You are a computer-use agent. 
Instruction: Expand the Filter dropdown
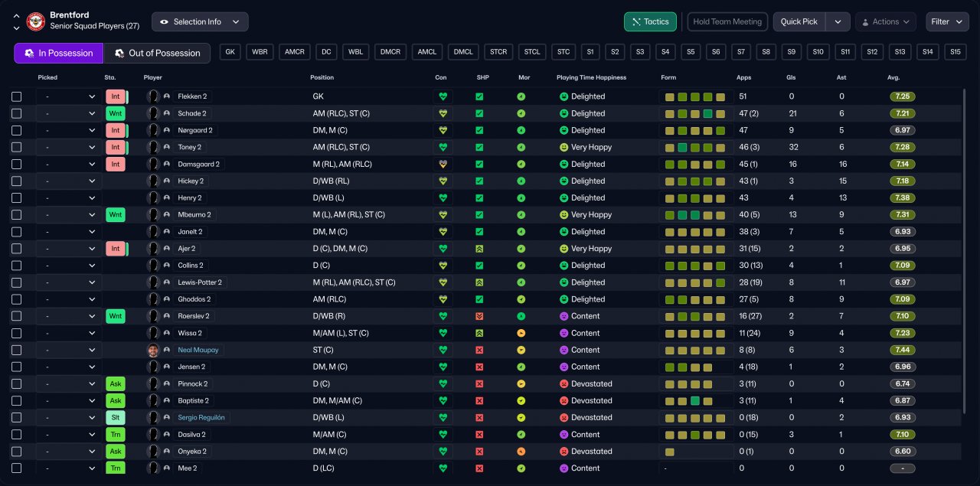click(946, 22)
